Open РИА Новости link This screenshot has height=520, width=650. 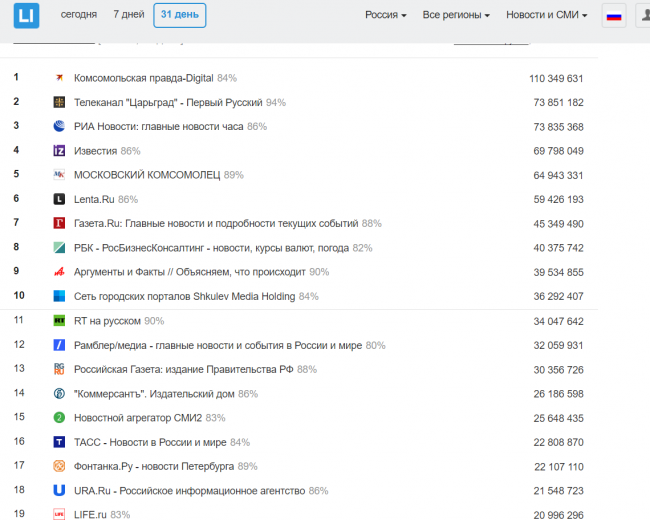[158, 126]
